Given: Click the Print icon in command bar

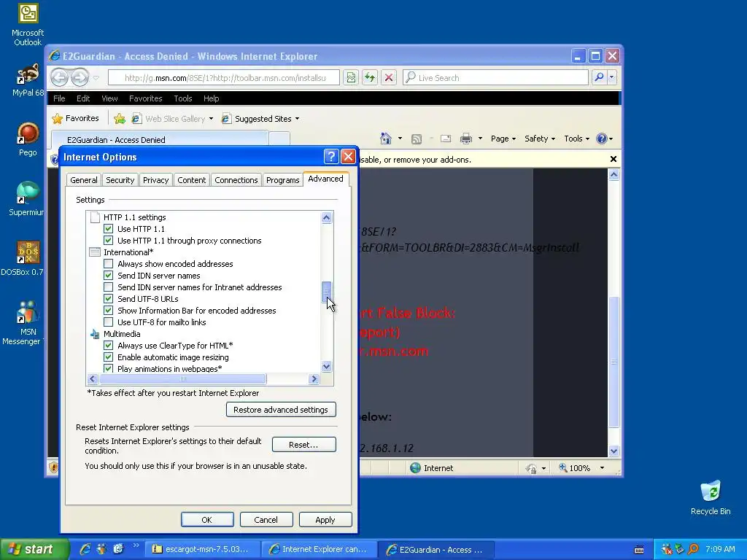Looking at the screenshot, I should [x=466, y=139].
